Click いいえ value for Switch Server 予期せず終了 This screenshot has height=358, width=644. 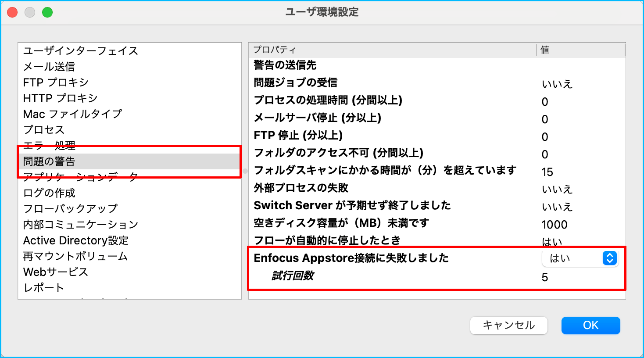tap(557, 207)
